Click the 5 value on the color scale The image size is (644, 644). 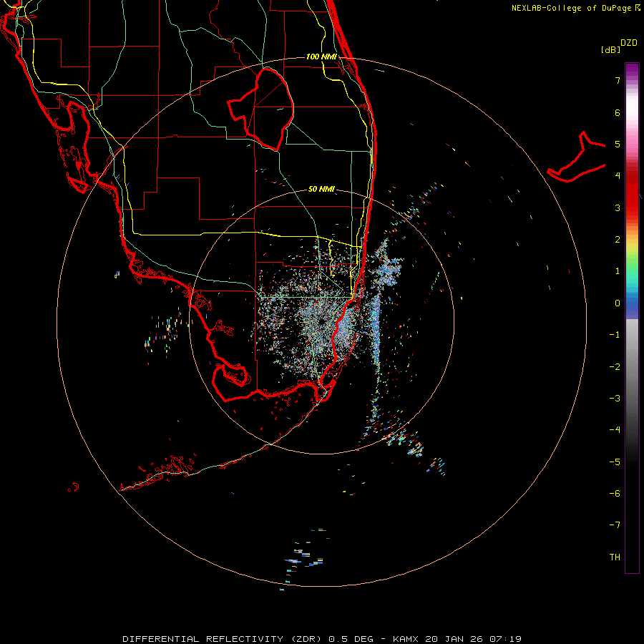618,144
